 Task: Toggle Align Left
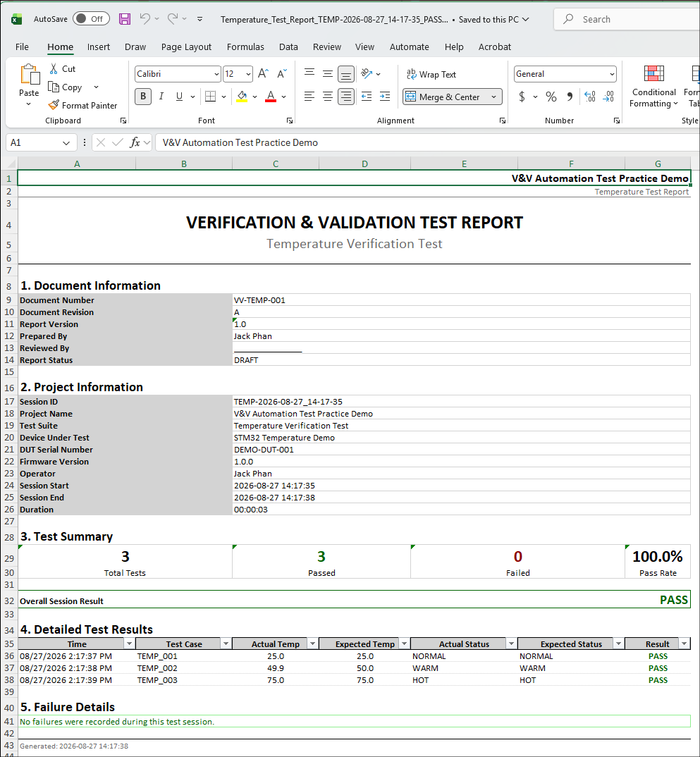(309, 97)
